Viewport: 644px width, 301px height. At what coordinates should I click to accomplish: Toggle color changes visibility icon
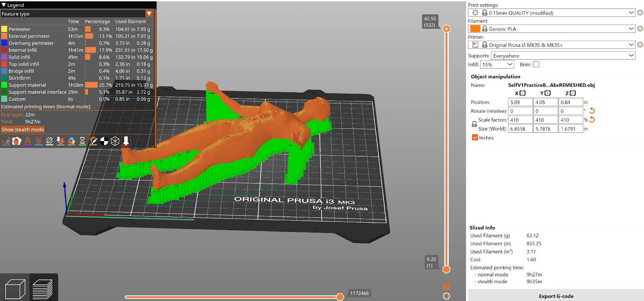tap(71, 141)
